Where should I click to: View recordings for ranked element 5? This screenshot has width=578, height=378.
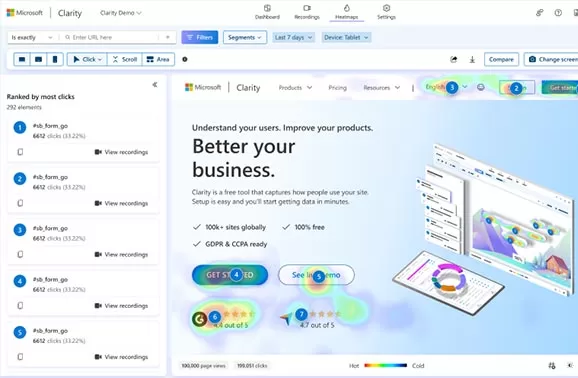click(121, 357)
